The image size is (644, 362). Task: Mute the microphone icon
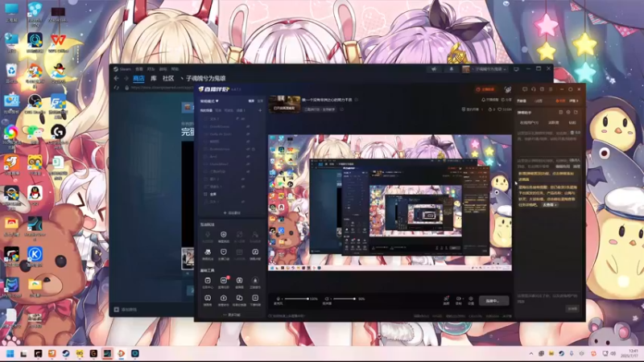[278, 298]
